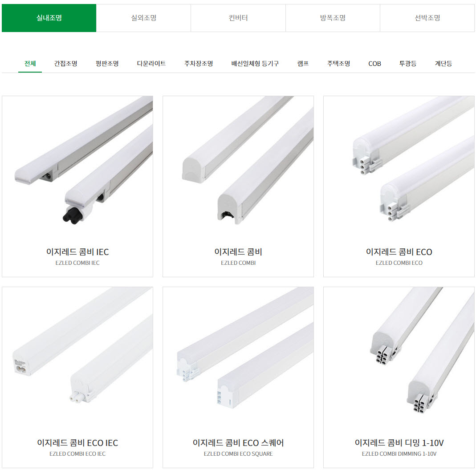476x470 pixels.
Task: Choose the 평판조명 filter
Action: (x=107, y=63)
